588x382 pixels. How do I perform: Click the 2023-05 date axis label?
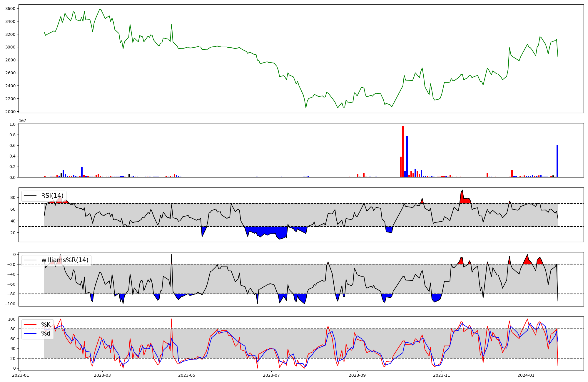(187, 375)
